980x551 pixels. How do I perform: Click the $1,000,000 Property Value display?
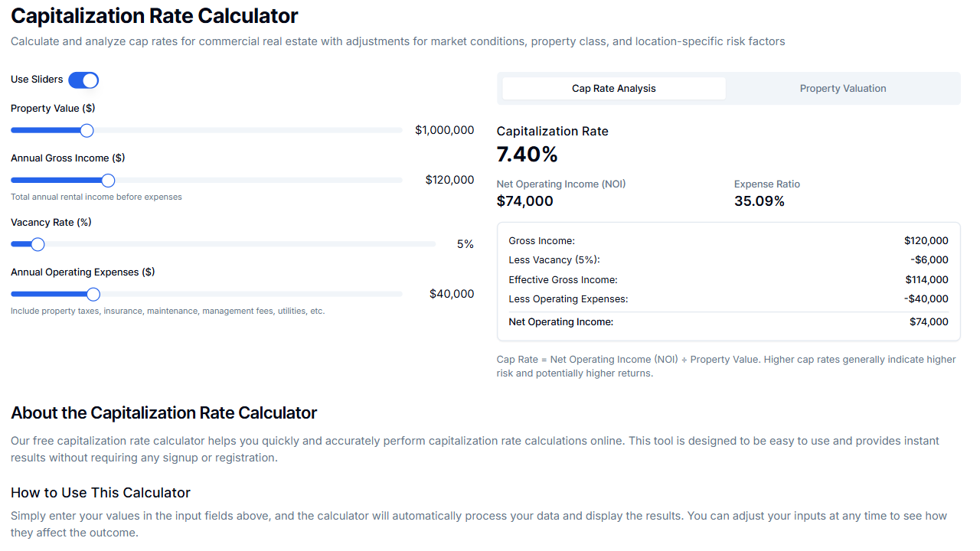point(444,130)
